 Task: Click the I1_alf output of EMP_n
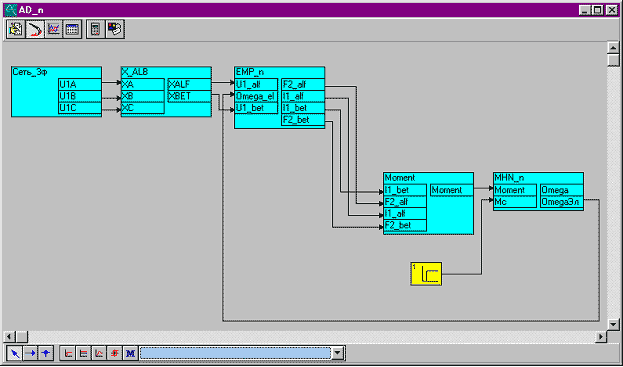click(x=303, y=96)
